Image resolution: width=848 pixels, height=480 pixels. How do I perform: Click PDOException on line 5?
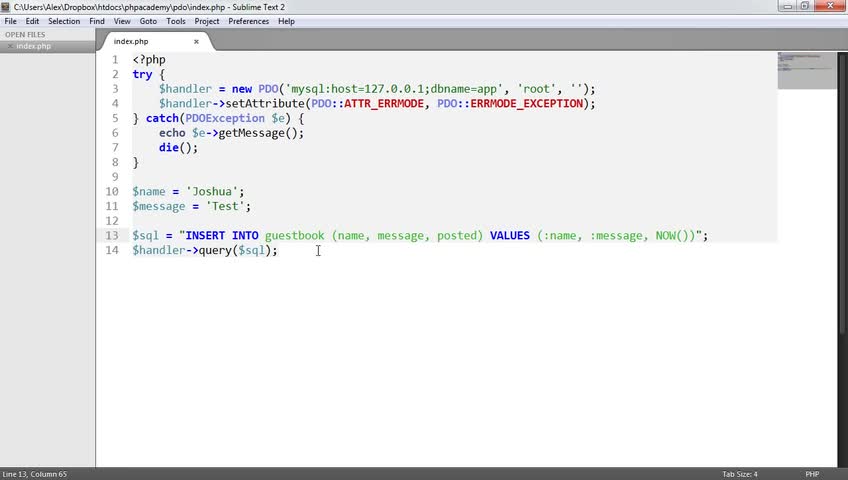(225, 118)
